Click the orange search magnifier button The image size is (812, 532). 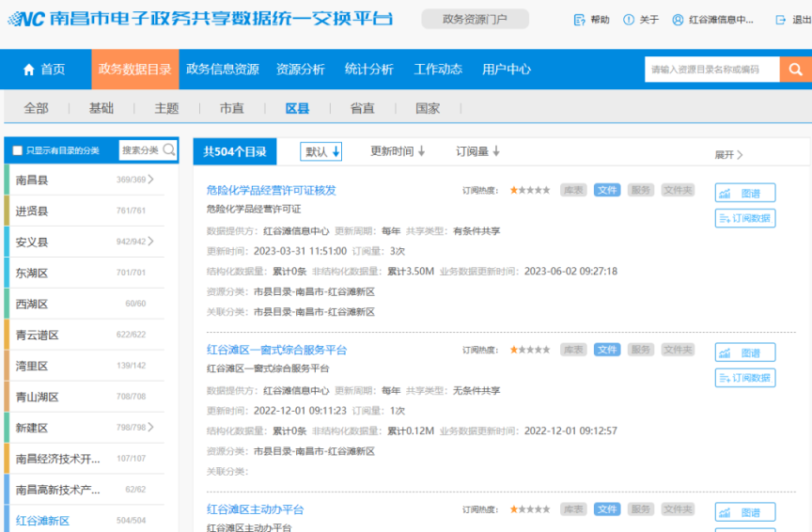[795, 70]
